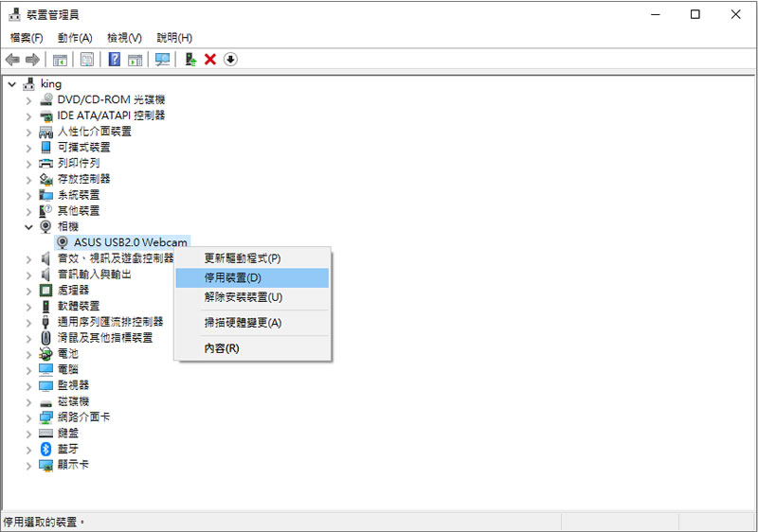Click the back arrow in toolbar

[12, 60]
